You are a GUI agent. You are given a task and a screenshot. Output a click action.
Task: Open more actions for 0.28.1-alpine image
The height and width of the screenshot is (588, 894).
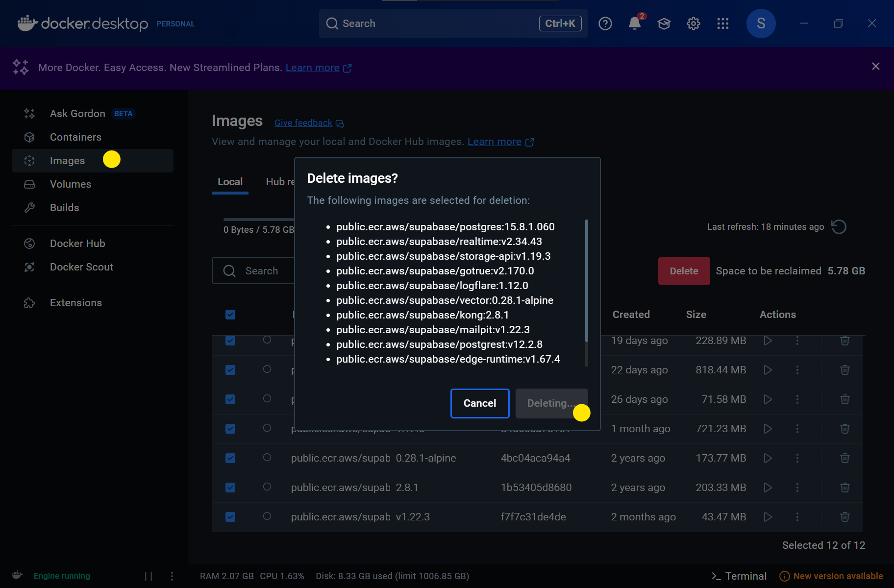797,458
